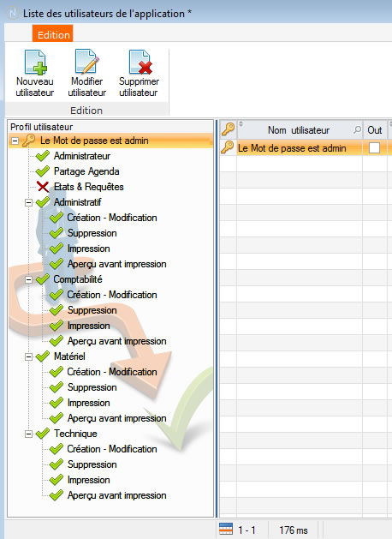The image size is (392, 539).
Task: Click the green check beside Administrateur
Action: click(x=43, y=156)
